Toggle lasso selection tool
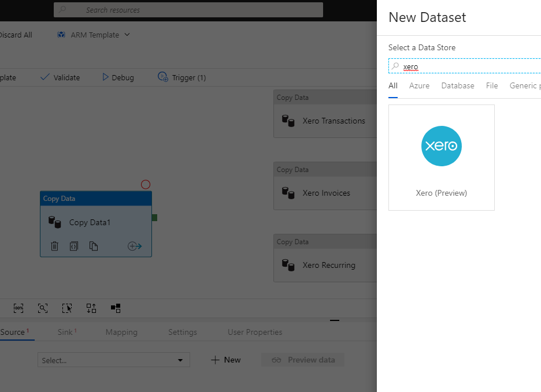 [x=67, y=308]
